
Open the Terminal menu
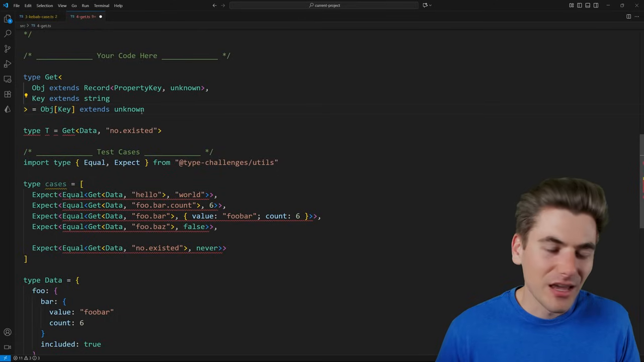coord(101,6)
